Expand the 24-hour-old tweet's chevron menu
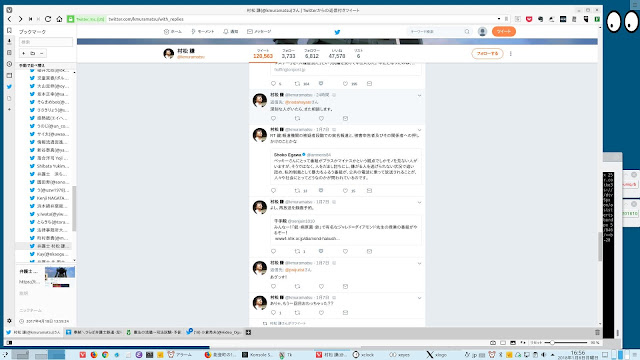This screenshot has height=360, width=640. pyautogui.click(x=419, y=96)
